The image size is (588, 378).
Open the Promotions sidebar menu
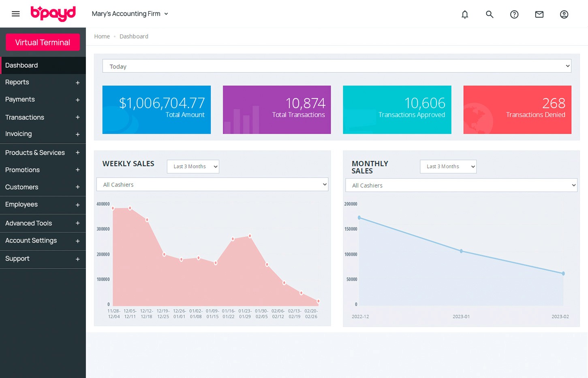coord(43,170)
